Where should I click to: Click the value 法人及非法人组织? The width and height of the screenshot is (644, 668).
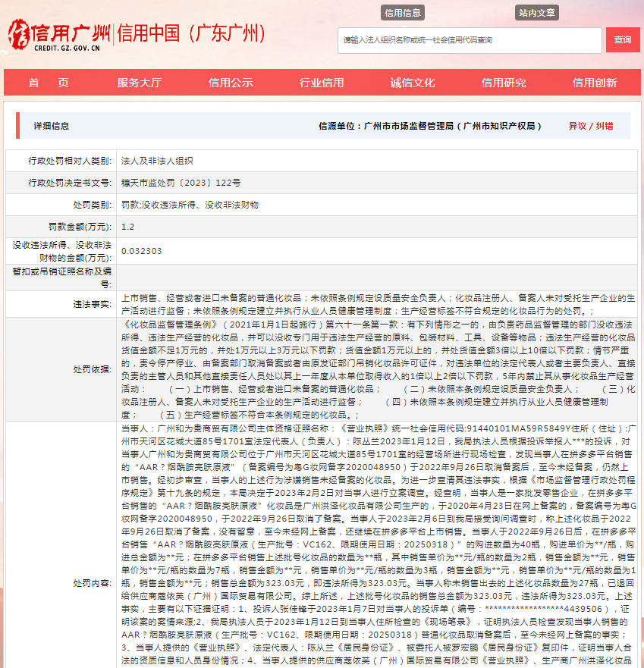[157, 161]
